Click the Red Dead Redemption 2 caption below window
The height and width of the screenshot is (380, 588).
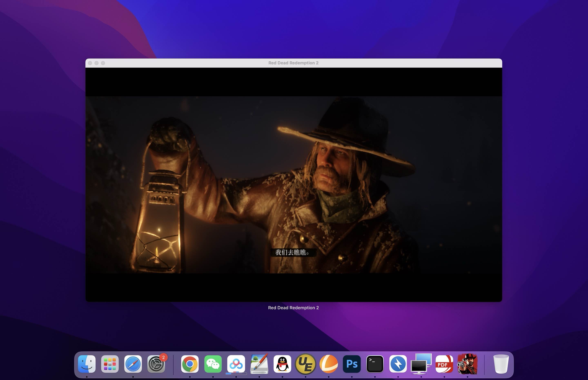pos(294,308)
